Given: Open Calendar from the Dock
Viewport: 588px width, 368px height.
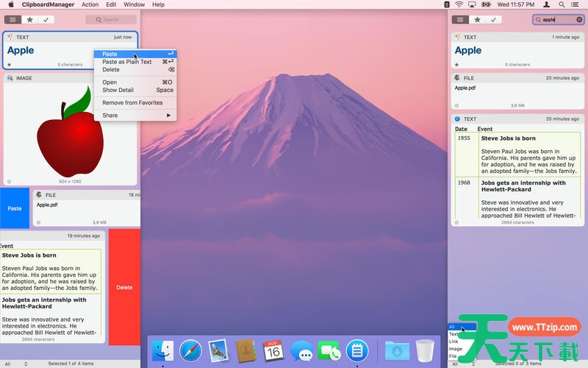Looking at the screenshot, I should 273,351.
